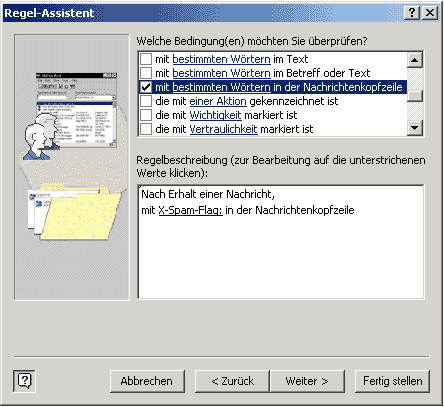Close the Regel-Assistent dialog
Image resolution: width=444 pixels, height=407 pixels.
pos(430,13)
